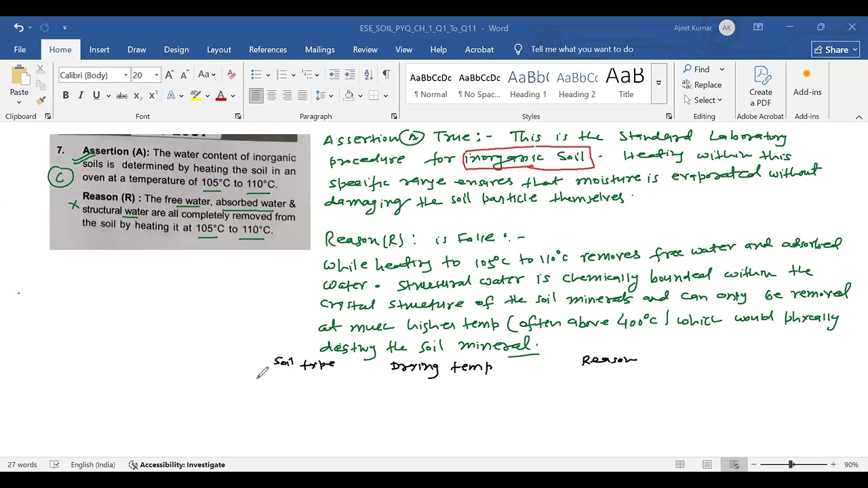Image resolution: width=868 pixels, height=488 pixels.
Task: Go to the References tab
Action: [x=268, y=49]
